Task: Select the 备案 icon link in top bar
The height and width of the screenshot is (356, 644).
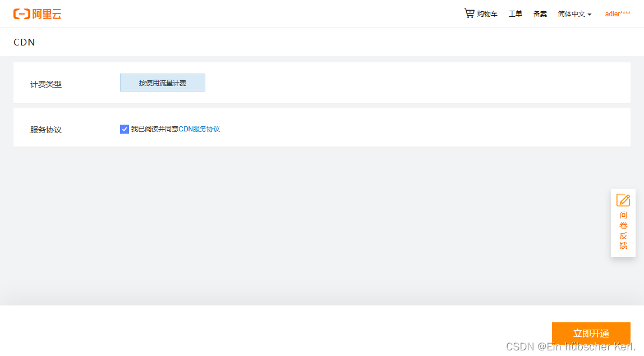Action: [540, 13]
